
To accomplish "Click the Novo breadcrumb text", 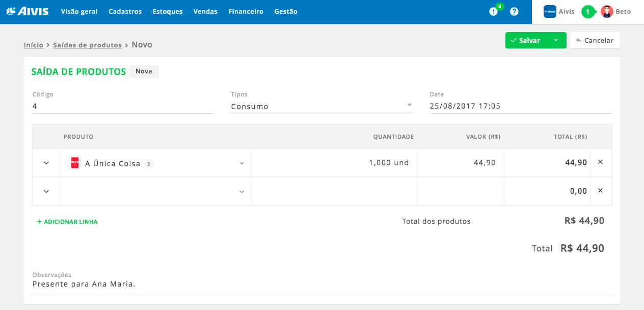I will (142, 45).
